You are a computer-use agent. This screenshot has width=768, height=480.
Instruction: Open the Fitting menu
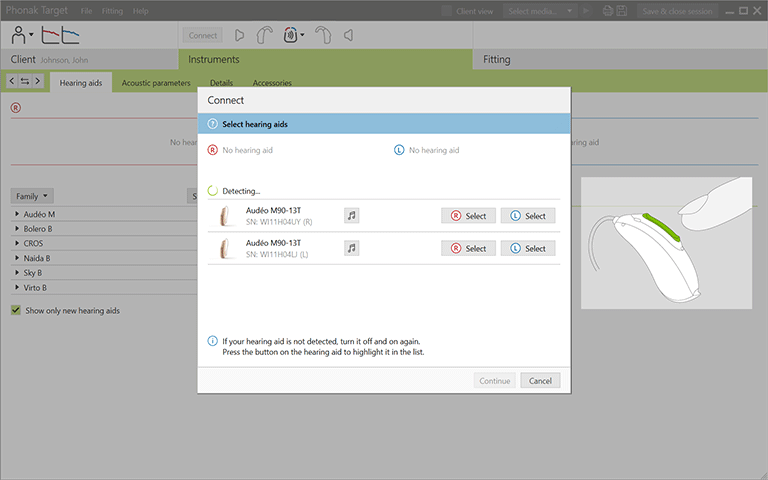tap(112, 11)
